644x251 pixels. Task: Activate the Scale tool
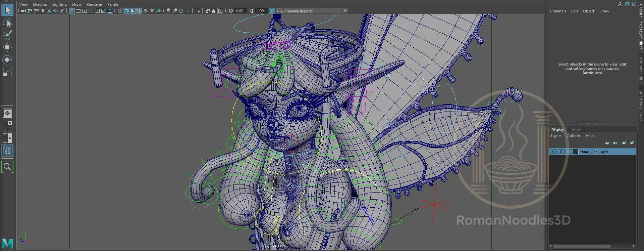coord(7,72)
